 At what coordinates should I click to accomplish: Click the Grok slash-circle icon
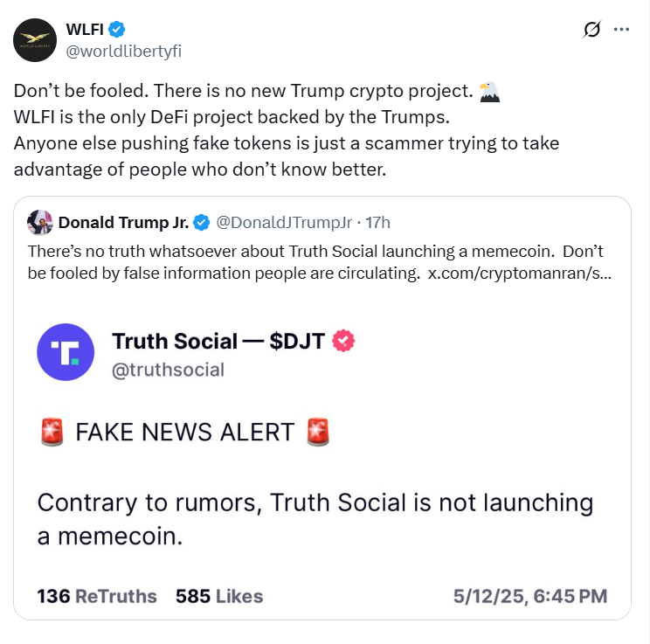pos(591,30)
